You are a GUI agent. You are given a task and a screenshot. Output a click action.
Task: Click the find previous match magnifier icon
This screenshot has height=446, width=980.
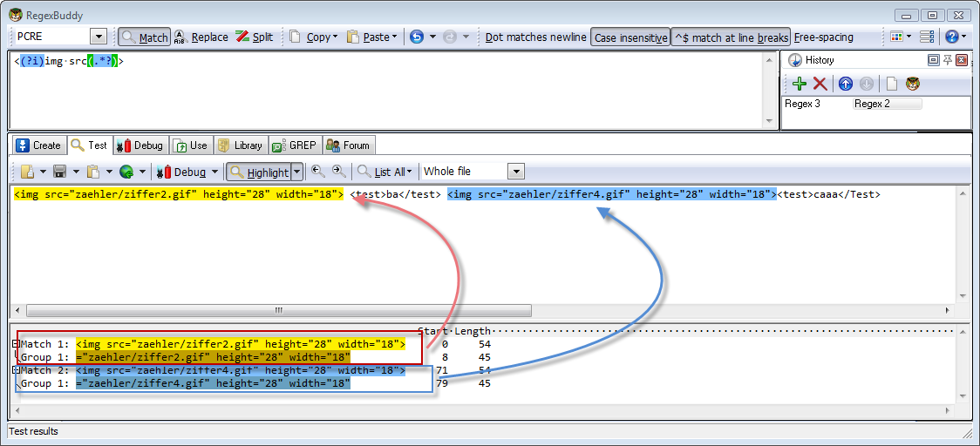coord(318,172)
